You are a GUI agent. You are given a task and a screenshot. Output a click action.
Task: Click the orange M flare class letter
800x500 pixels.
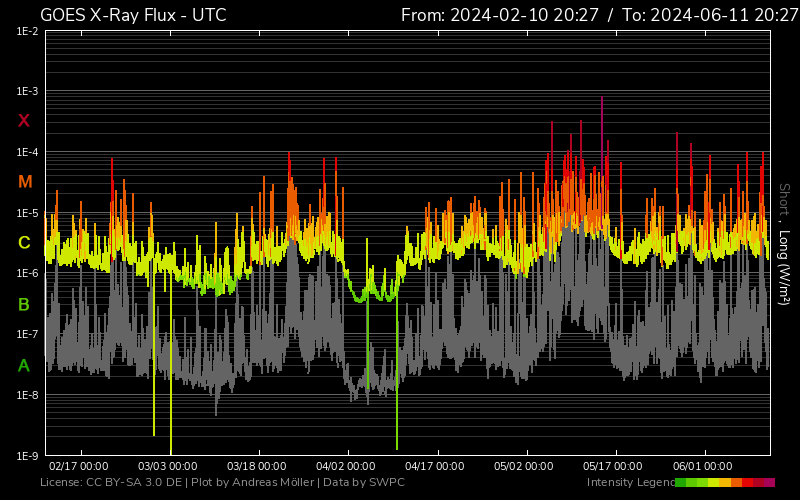point(25,182)
